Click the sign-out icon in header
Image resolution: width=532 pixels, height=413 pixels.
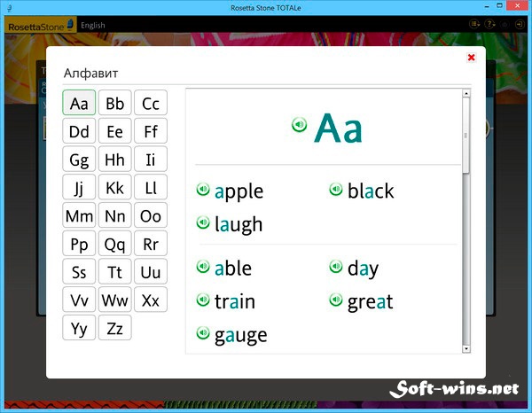[520, 25]
